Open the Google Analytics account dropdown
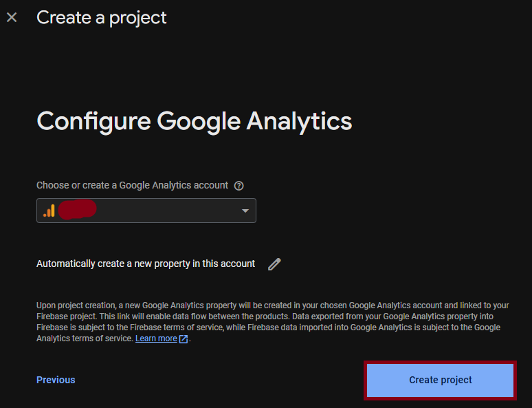The width and height of the screenshot is (532, 408). click(146, 211)
